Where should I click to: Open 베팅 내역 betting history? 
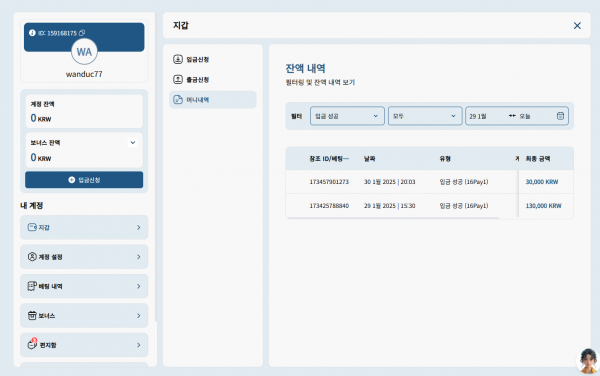coord(84,286)
